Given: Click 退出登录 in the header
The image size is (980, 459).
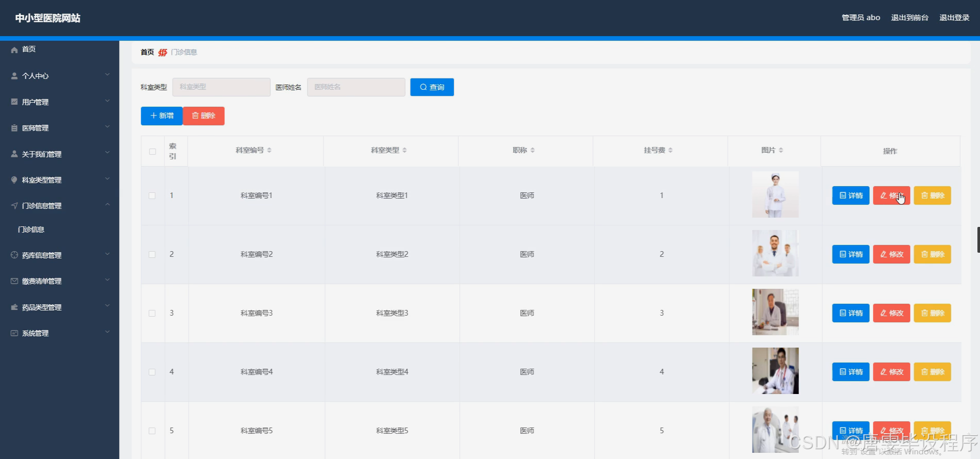Looking at the screenshot, I should (x=954, y=18).
